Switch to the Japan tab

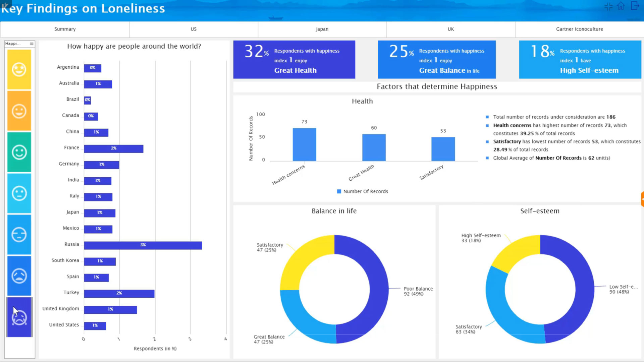pos(322,29)
